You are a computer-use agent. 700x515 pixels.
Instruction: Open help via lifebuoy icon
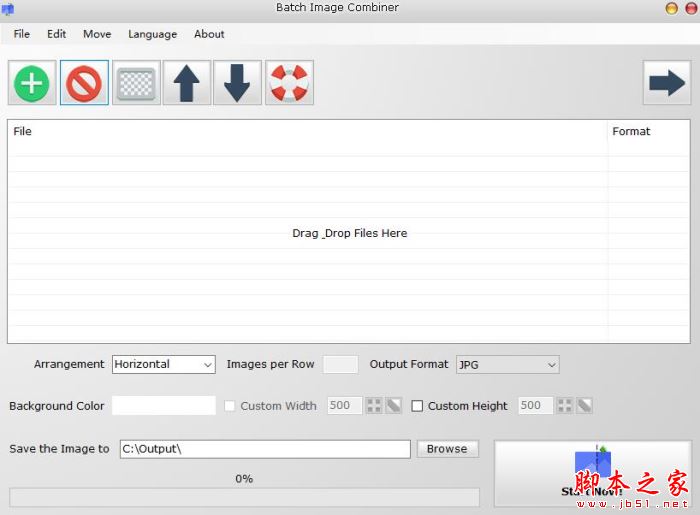289,83
